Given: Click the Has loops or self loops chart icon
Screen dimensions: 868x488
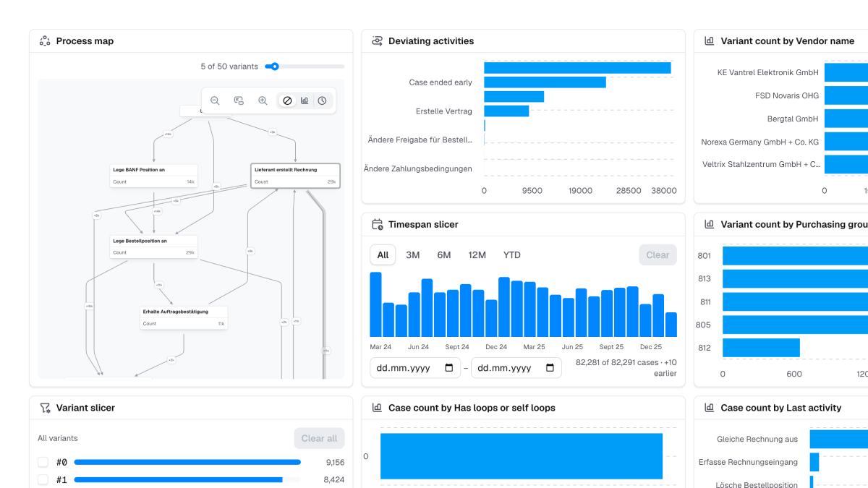Looking at the screenshot, I should [x=377, y=408].
